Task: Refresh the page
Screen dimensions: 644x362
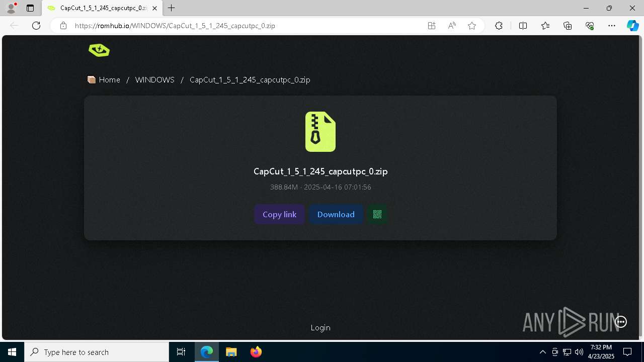Action: (x=36, y=26)
